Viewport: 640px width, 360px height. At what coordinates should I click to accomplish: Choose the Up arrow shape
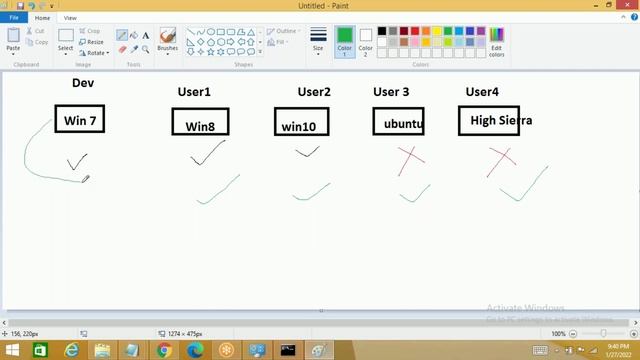251,42
